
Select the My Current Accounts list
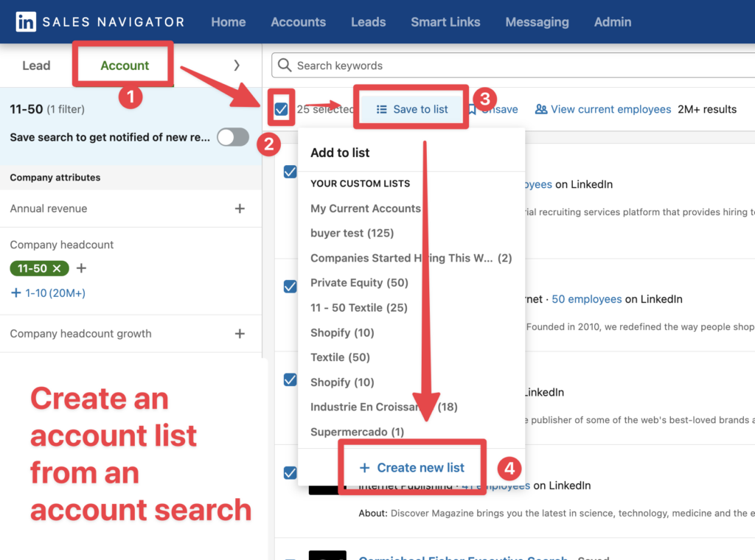pyautogui.click(x=366, y=209)
